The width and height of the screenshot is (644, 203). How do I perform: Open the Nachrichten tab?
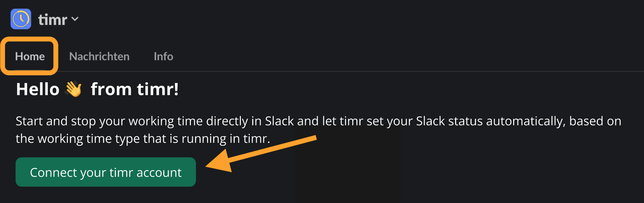point(99,56)
